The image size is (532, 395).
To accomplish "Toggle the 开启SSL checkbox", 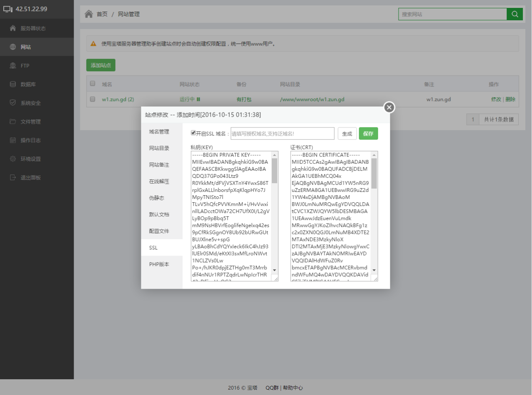I will click(194, 132).
